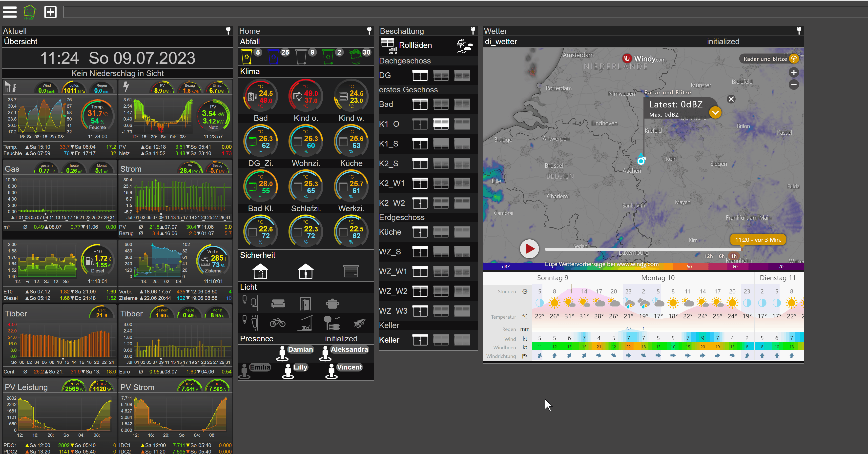This screenshot has width=868, height=454.
Task: Click the blue waste bin icon
Action: [274, 57]
